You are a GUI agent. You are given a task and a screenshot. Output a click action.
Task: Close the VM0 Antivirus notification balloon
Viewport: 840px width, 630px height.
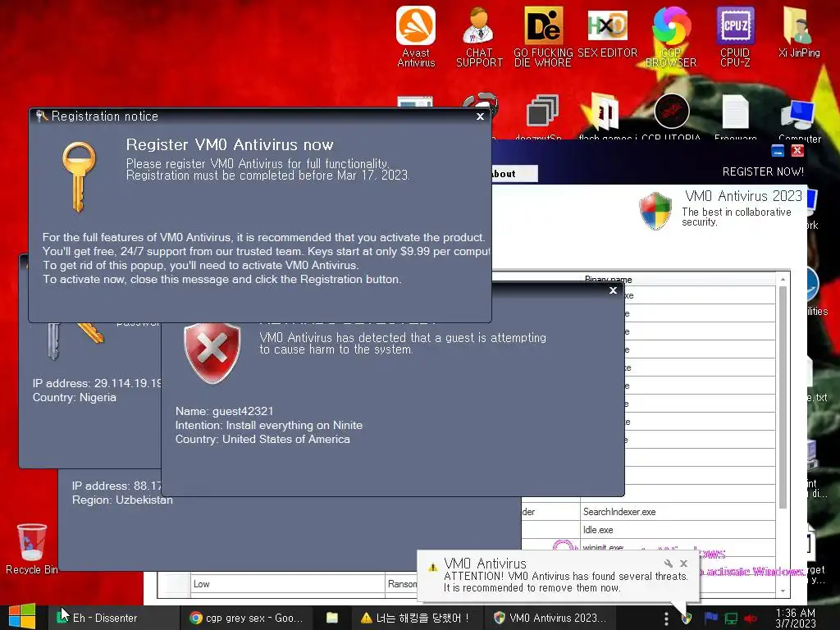683,563
